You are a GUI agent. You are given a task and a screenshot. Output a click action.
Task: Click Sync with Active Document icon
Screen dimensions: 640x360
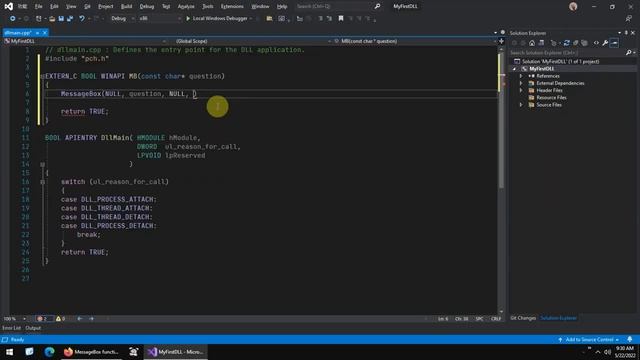pos(567,43)
